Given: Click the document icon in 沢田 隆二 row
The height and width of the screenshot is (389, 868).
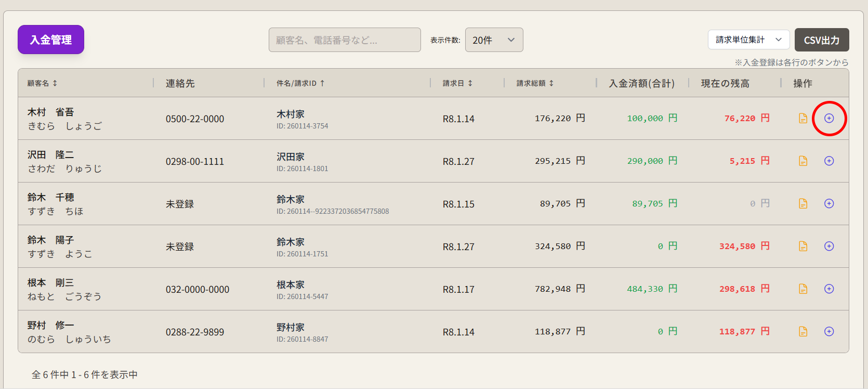Looking at the screenshot, I should [803, 161].
